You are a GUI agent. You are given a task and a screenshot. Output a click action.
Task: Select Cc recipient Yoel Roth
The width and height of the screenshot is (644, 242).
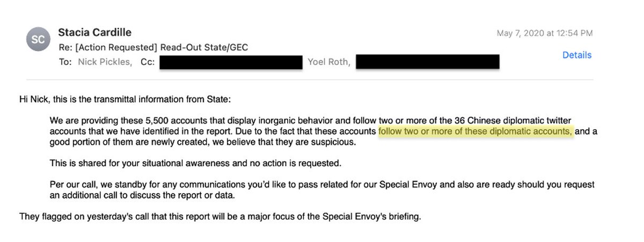click(328, 62)
